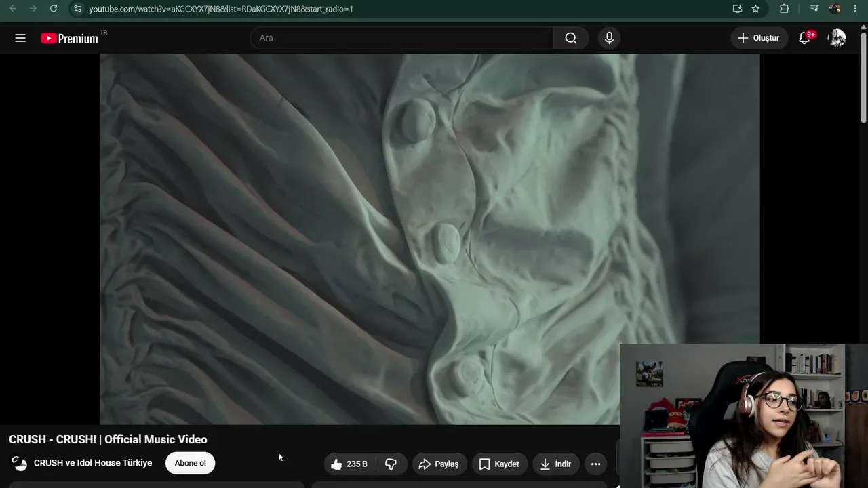View site information next to the URL
The image size is (868, 488).
point(77,9)
